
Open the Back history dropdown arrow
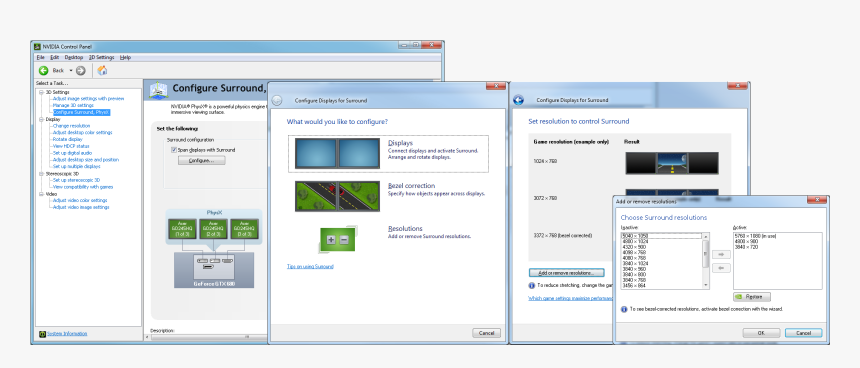tap(71, 70)
